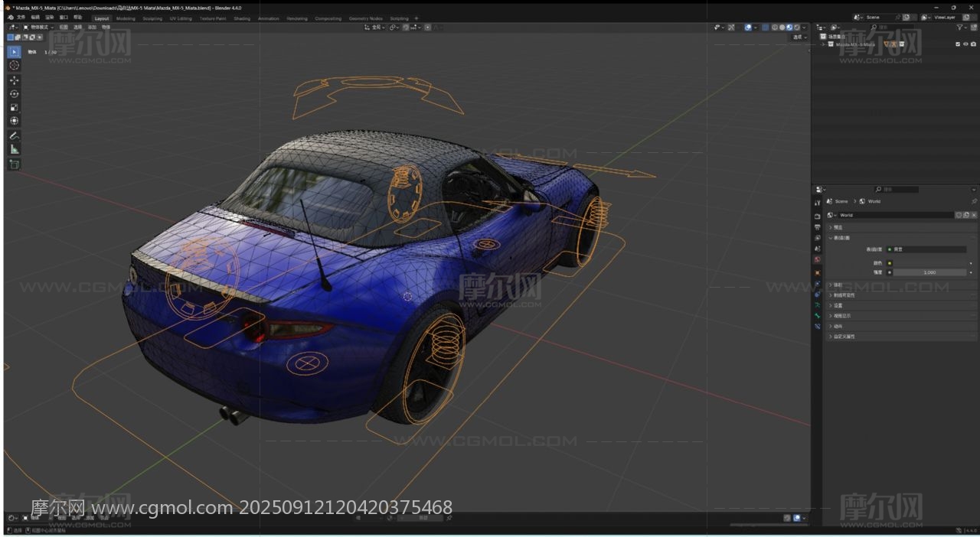Toggle proportional editing in header
The height and width of the screenshot is (537, 980).
click(427, 28)
